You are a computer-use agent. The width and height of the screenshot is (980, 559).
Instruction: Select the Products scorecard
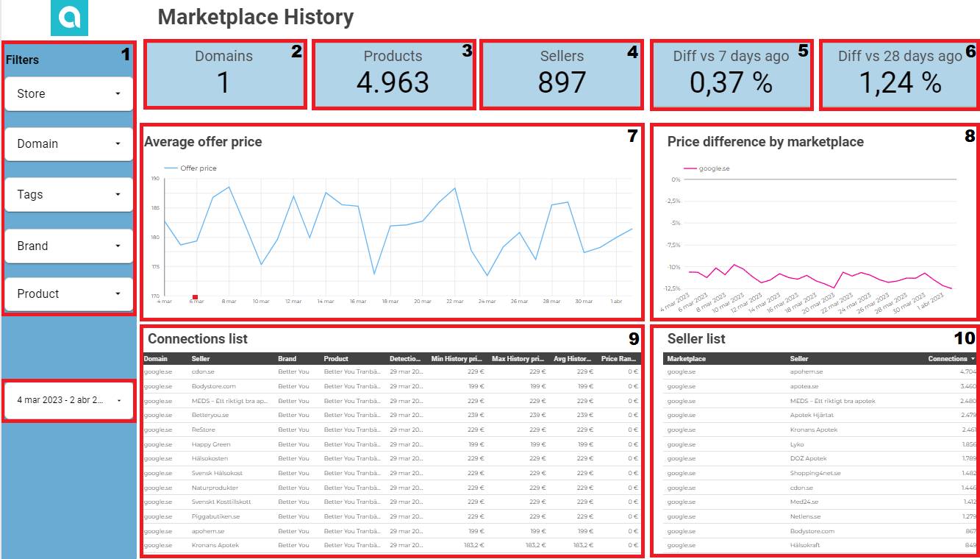point(393,75)
